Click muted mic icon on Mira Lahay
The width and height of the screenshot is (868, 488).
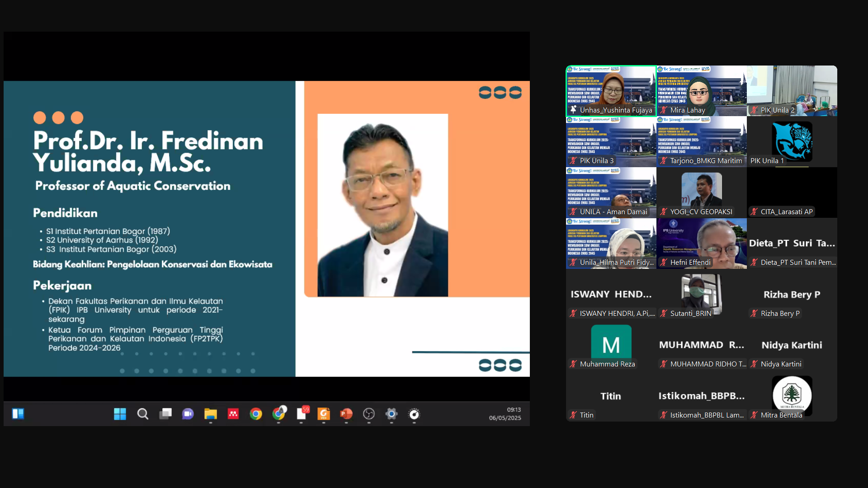click(x=664, y=110)
